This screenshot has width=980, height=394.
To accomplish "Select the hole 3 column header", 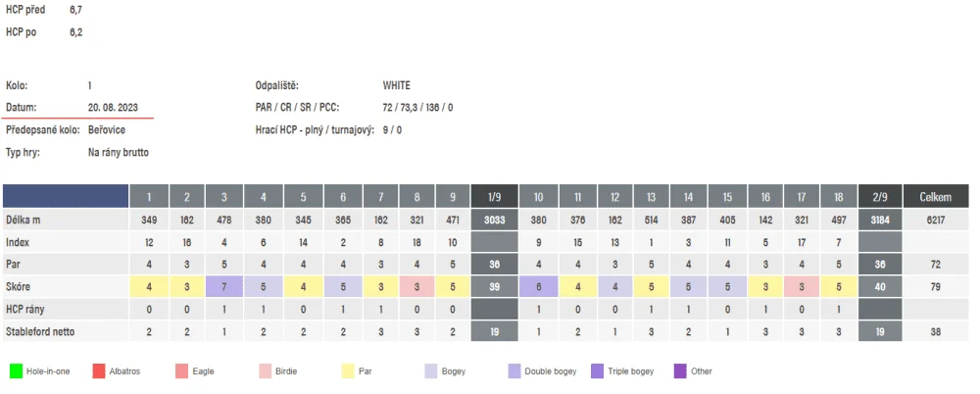I will point(224,196).
